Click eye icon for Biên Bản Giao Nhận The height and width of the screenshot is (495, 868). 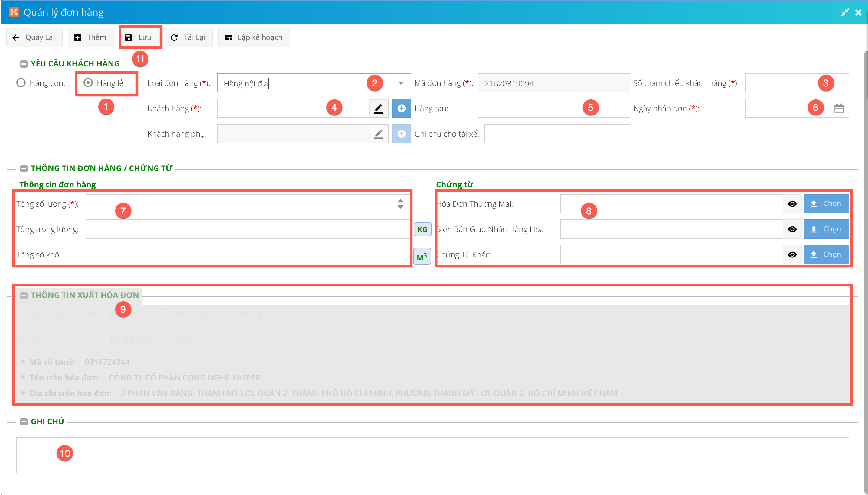click(x=792, y=229)
